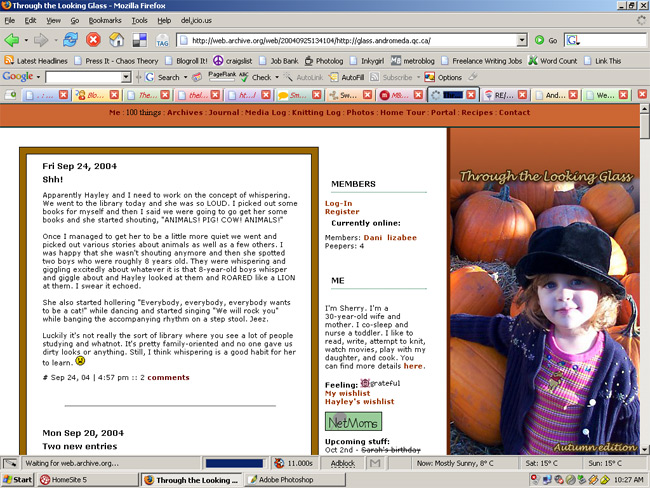Click the Back navigation arrow
The height and width of the screenshot is (488, 650).
(13, 40)
